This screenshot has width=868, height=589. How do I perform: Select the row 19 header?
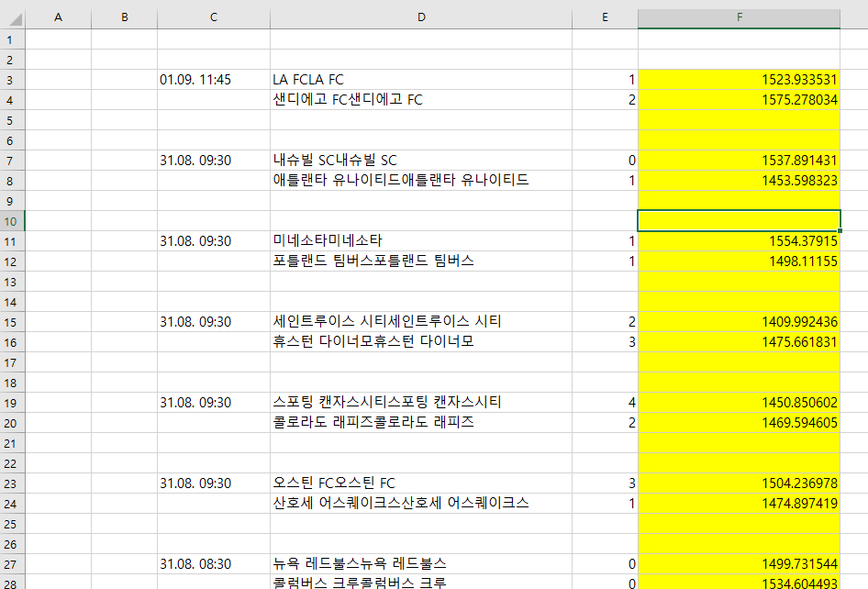coord(12,403)
